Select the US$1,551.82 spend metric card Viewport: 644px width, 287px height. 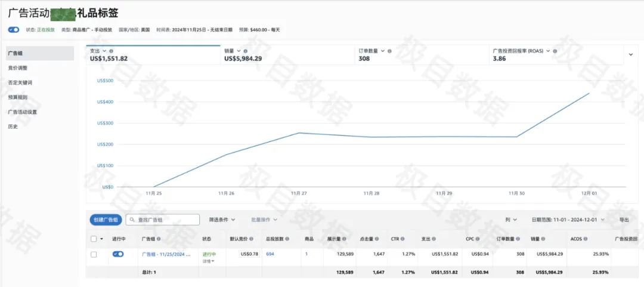click(x=153, y=55)
